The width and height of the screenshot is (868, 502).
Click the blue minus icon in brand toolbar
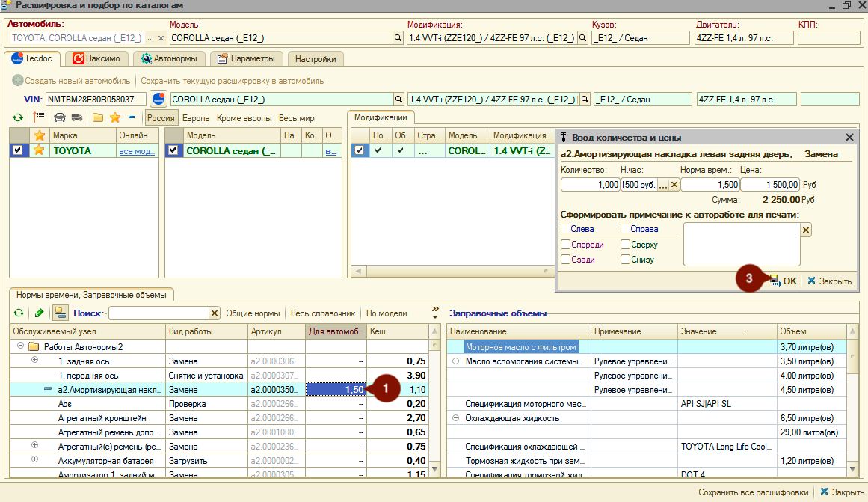[132, 117]
